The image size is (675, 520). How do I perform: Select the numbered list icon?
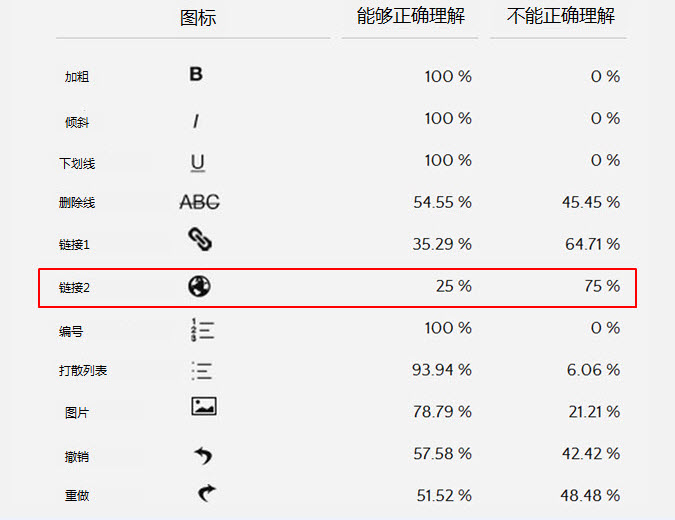point(201,330)
